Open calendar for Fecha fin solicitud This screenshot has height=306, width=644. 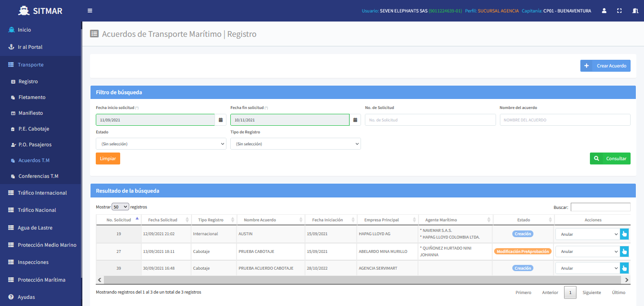tap(355, 120)
